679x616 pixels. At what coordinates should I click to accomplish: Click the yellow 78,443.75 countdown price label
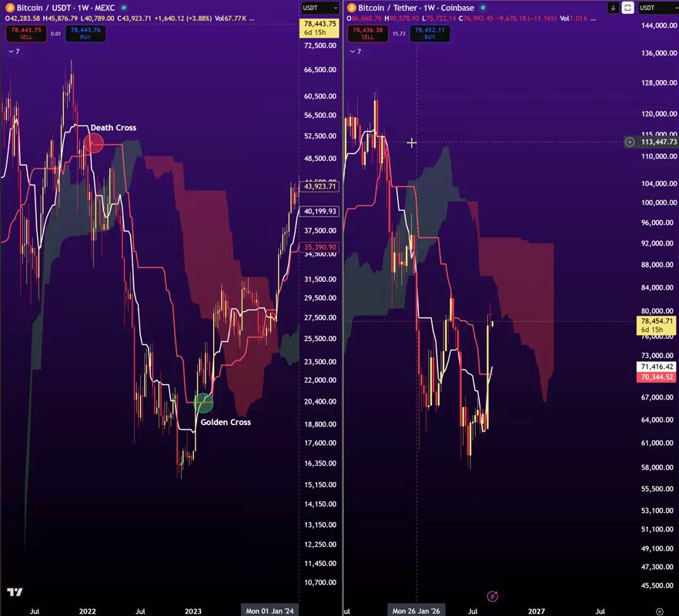[320, 28]
